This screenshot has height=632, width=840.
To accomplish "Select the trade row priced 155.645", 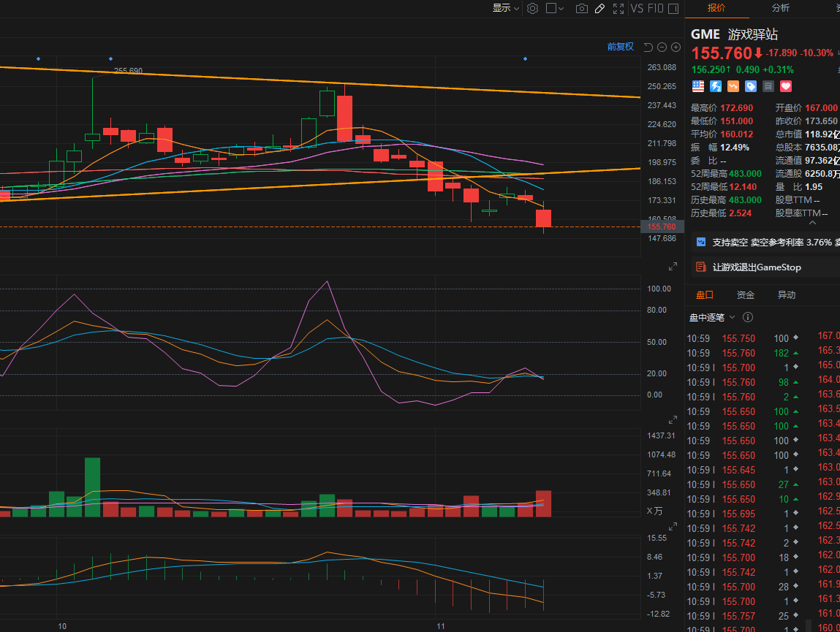I will tap(743, 470).
